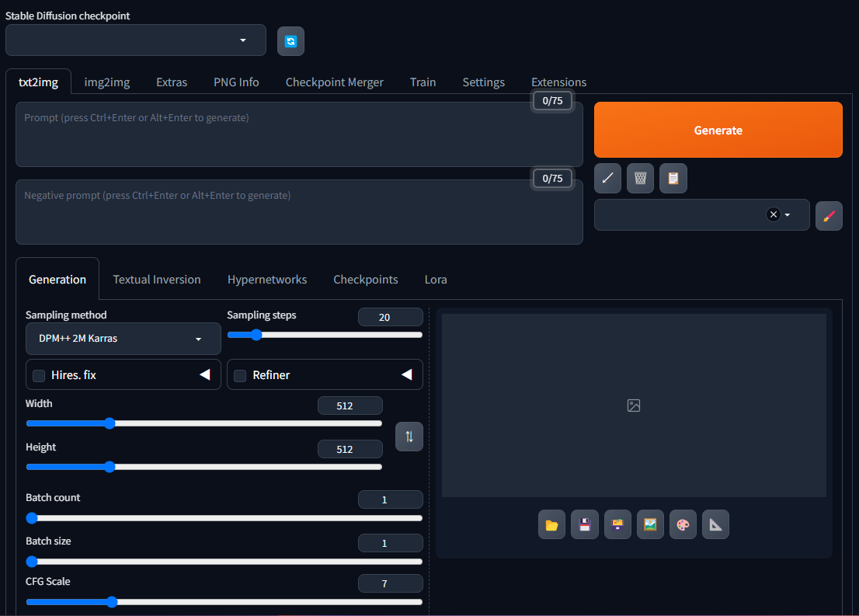859x616 pixels.
Task: Enable the Hires. fix checkbox
Action: pos(39,375)
